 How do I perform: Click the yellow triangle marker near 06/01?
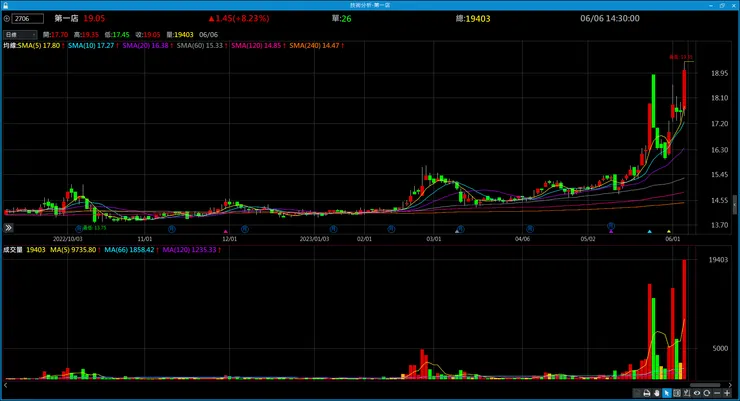click(669, 232)
